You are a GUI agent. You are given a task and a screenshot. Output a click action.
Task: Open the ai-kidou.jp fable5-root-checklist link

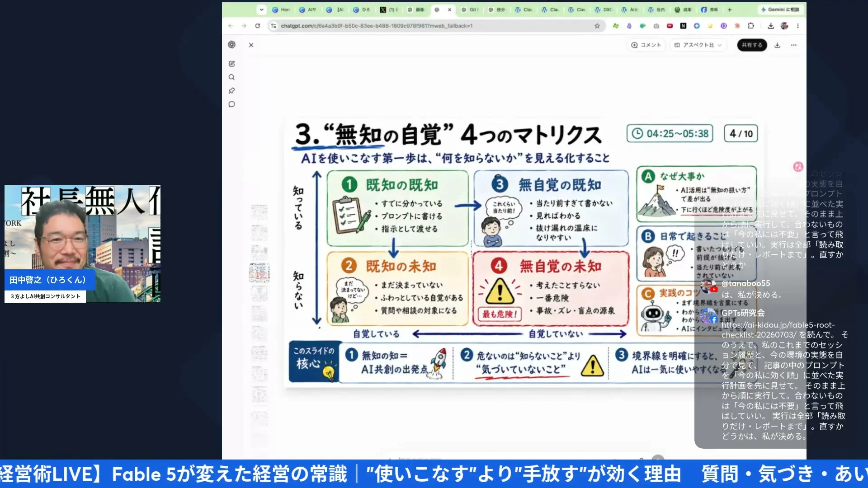(778, 330)
